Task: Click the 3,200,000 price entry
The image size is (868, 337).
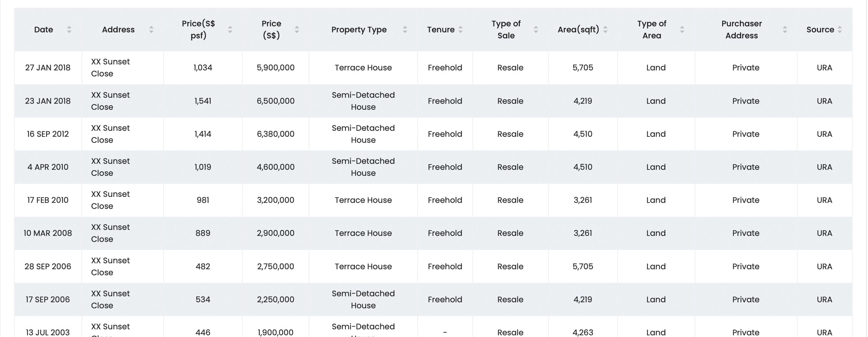Action: coord(275,200)
